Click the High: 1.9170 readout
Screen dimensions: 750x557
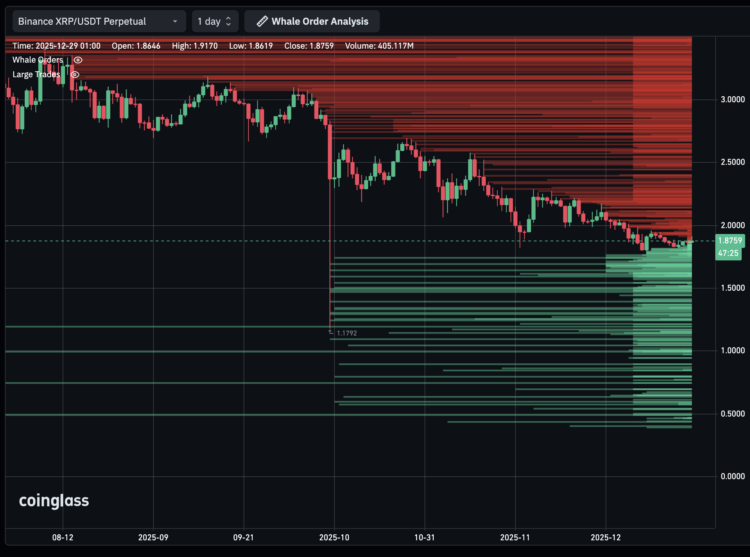(195, 46)
